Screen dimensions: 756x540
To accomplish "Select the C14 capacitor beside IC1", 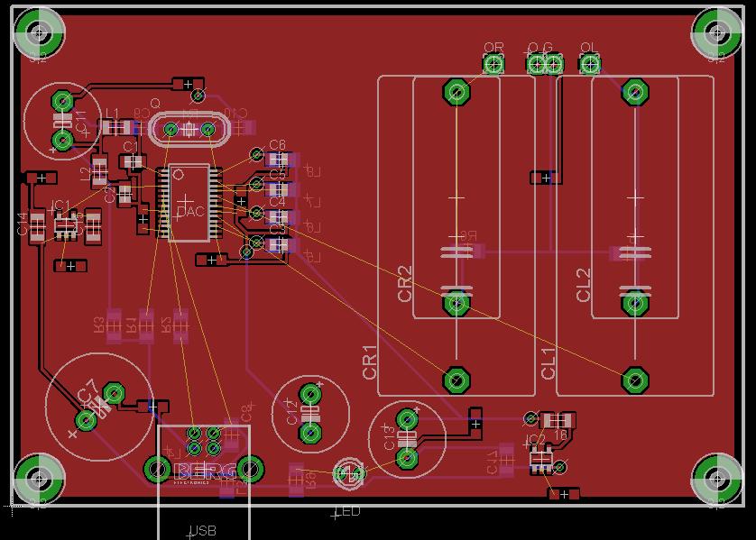I will (x=38, y=225).
